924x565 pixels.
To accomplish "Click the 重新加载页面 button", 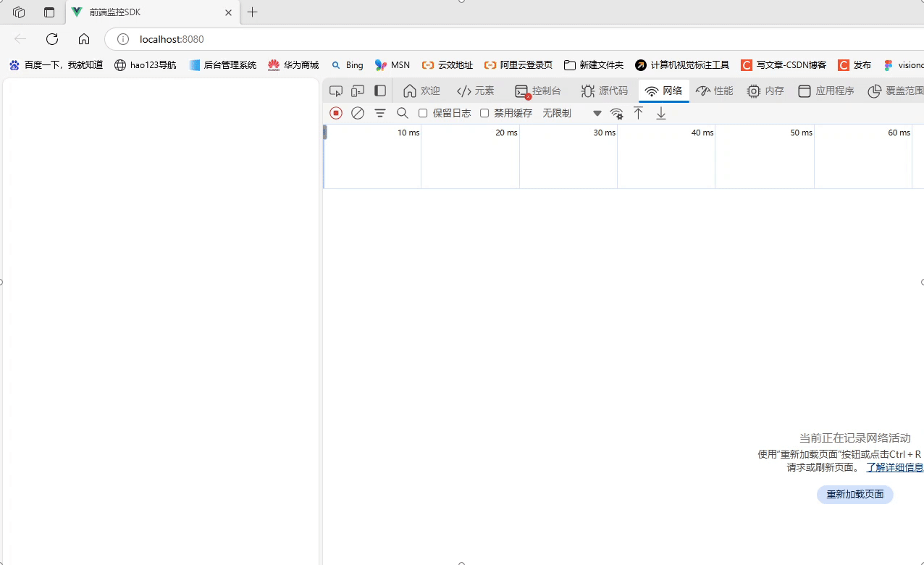I will 854,494.
